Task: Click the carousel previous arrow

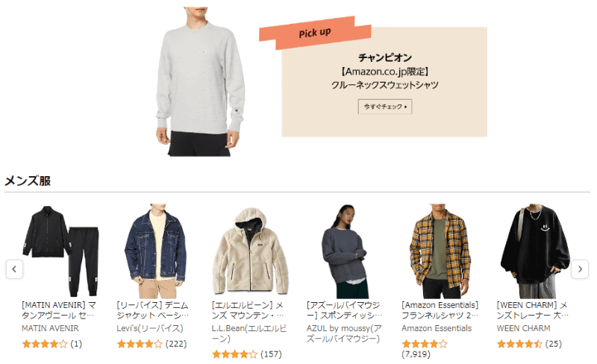Action: pyautogui.click(x=14, y=269)
